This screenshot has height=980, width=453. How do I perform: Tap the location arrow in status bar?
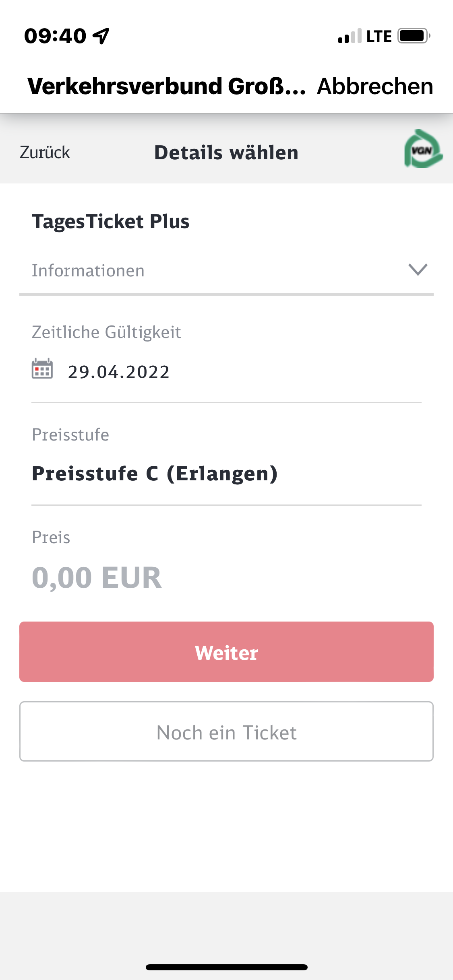[101, 36]
